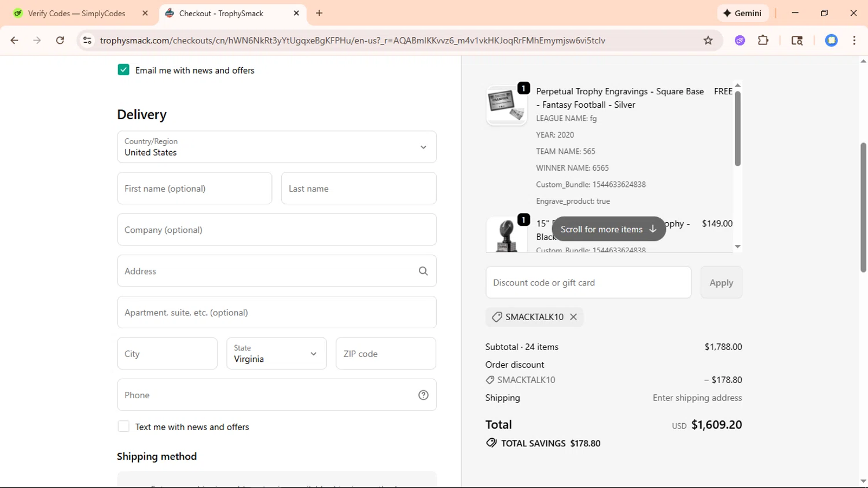Click the Discount code or gift card field
This screenshot has height=488, width=868.
tap(589, 282)
